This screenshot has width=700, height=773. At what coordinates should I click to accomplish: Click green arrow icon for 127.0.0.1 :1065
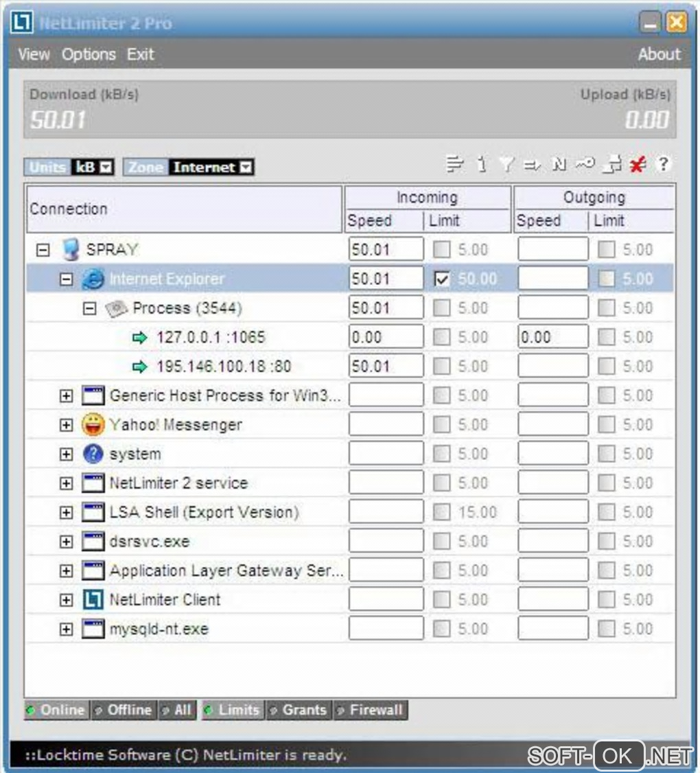(140, 338)
